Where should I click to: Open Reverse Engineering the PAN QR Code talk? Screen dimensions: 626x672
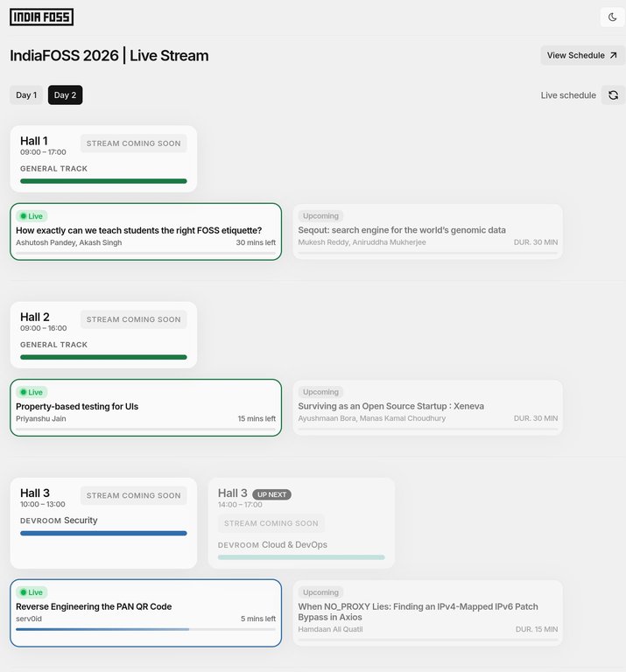(x=146, y=612)
